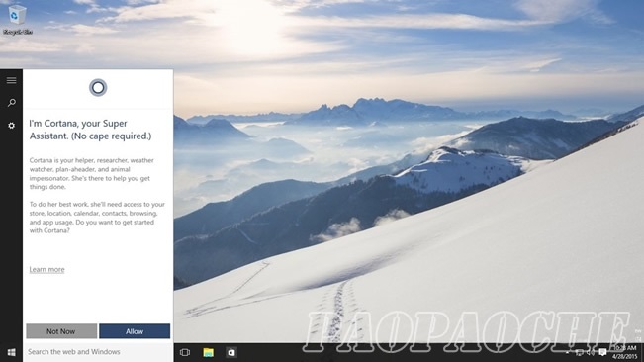Image resolution: width=644 pixels, height=362 pixels.
Task: Open the hamburger menu in Cortana sidebar
Action: pyautogui.click(x=12, y=80)
